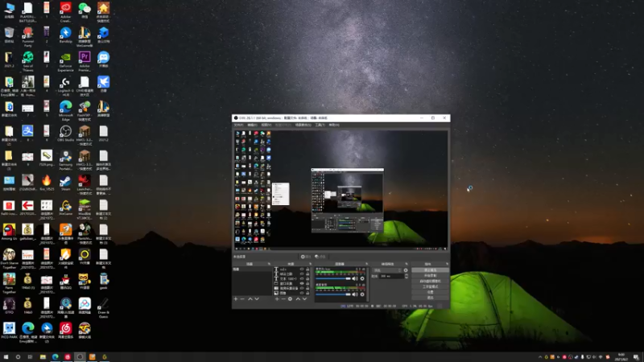
Task: Open the Windows Start button on taskbar
Action: coord(6,356)
